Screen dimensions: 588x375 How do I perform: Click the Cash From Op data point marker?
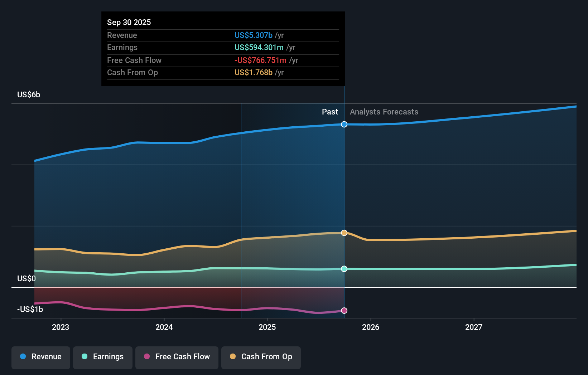(344, 233)
